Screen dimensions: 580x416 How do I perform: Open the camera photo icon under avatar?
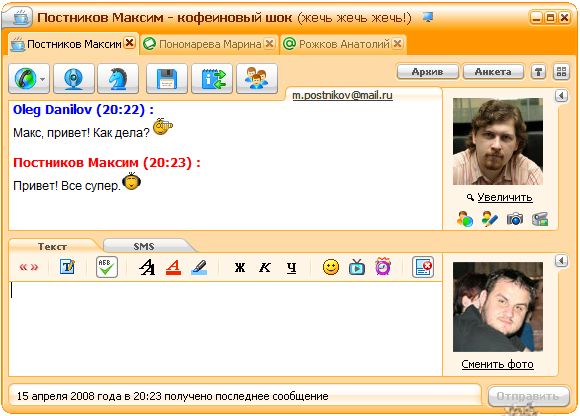pyautogui.click(x=515, y=219)
